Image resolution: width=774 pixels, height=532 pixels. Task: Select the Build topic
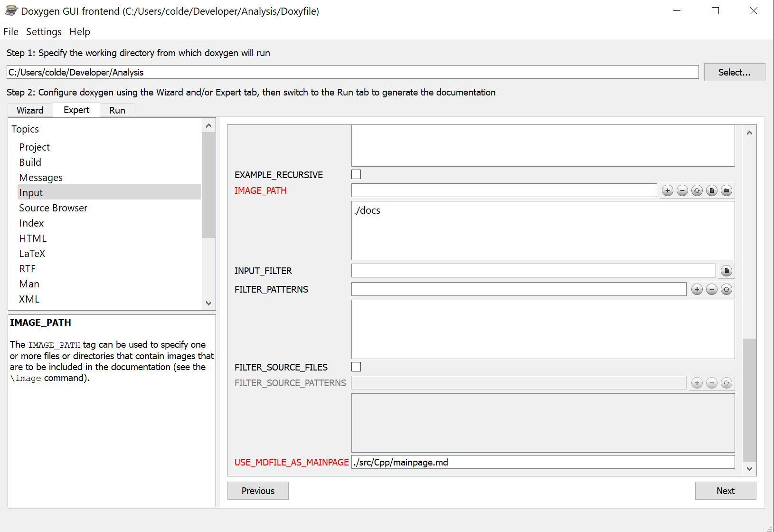tap(30, 162)
